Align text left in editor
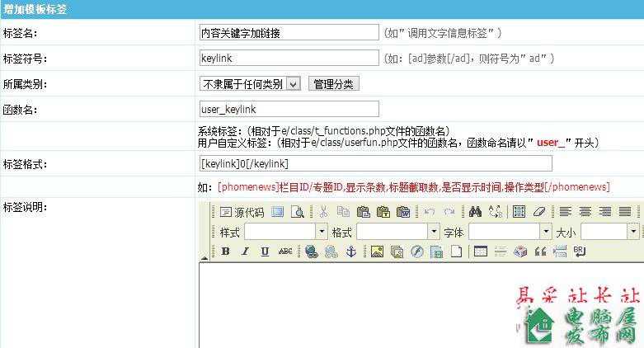Viewport: 644px width, 348px height. click(x=566, y=212)
